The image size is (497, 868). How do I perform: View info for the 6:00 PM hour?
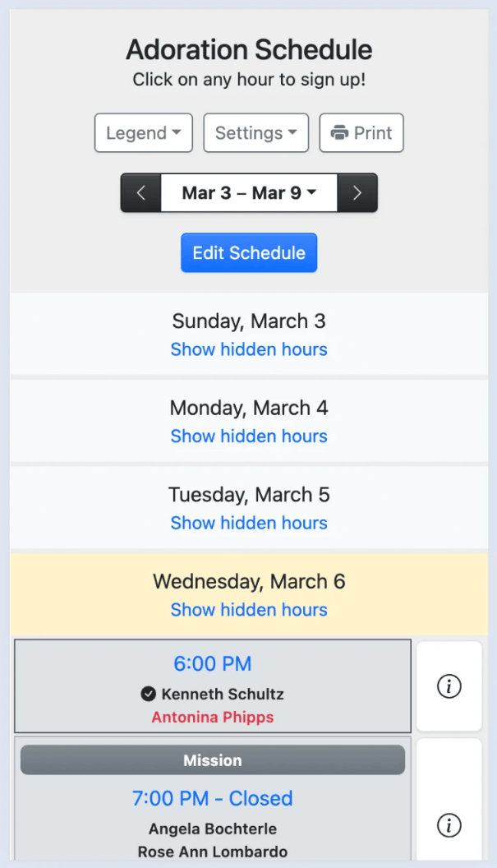pos(449,686)
